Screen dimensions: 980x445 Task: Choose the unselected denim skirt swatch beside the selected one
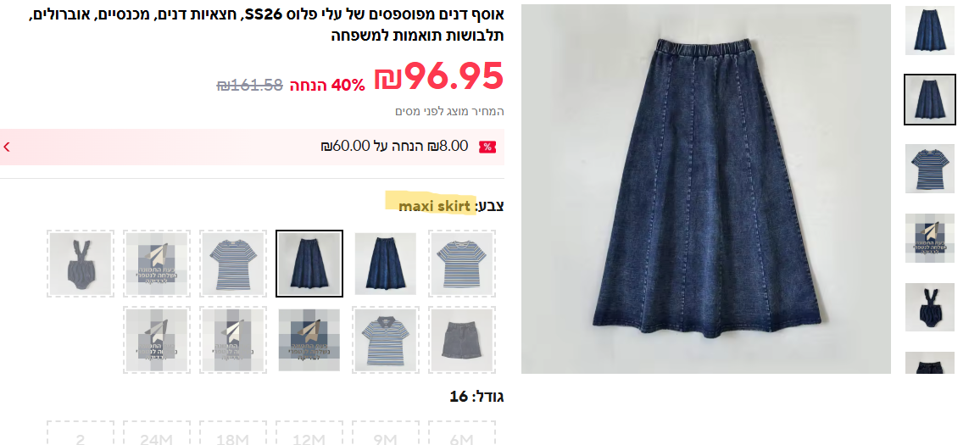pyautogui.click(x=386, y=264)
